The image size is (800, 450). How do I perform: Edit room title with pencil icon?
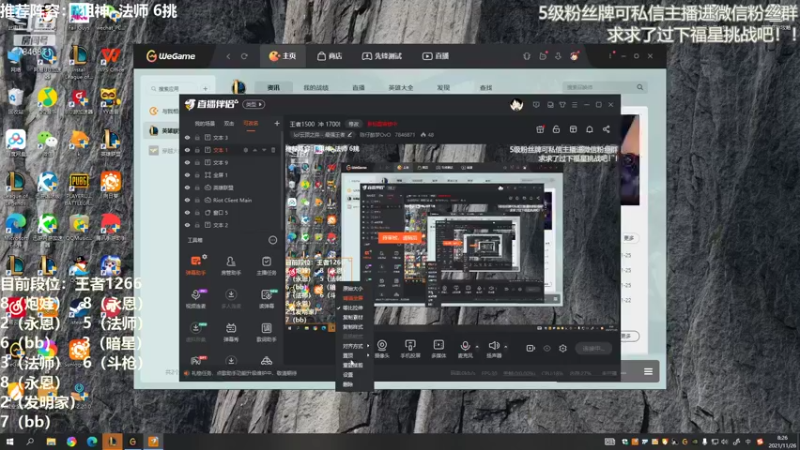tap(350, 135)
